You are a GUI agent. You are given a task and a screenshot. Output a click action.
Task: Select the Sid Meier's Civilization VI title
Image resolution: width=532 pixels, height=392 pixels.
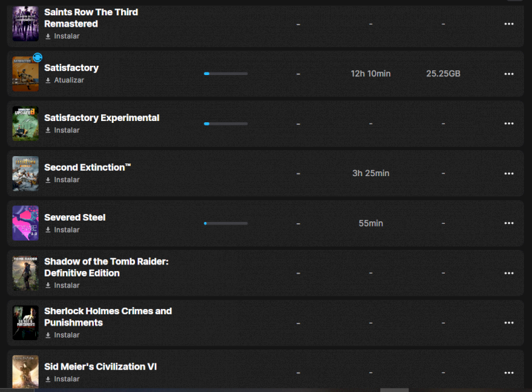pos(100,367)
